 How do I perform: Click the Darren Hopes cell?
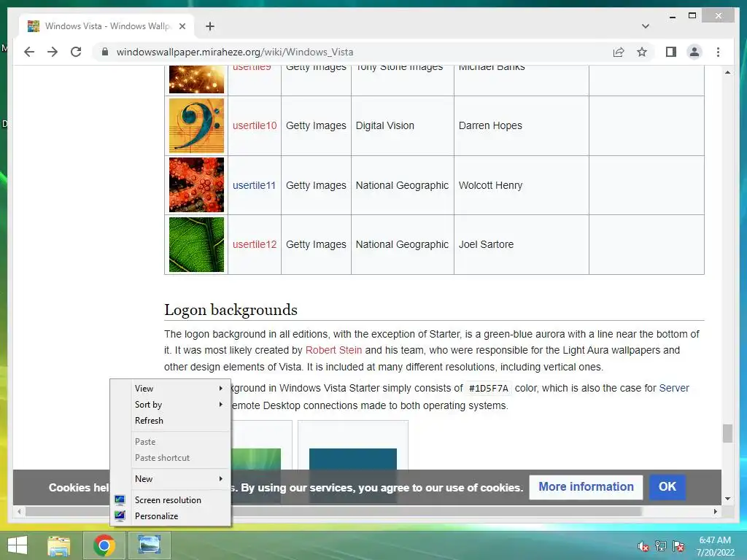pyautogui.click(x=521, y=125)
